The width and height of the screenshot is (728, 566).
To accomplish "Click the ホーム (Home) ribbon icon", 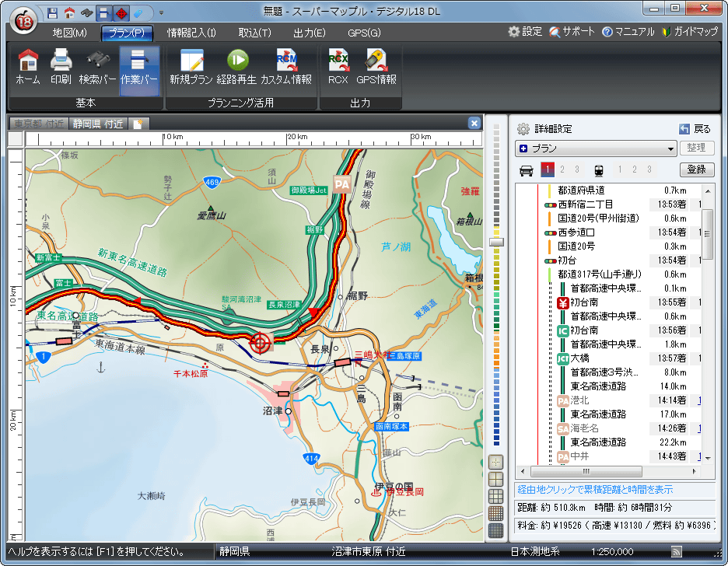I will (x=28, y=67).
